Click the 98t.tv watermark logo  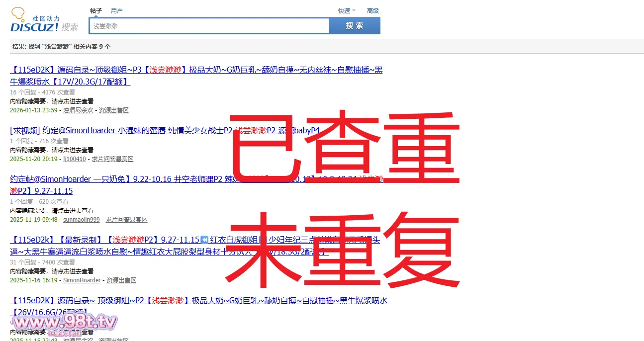click(x=65, y=323)
